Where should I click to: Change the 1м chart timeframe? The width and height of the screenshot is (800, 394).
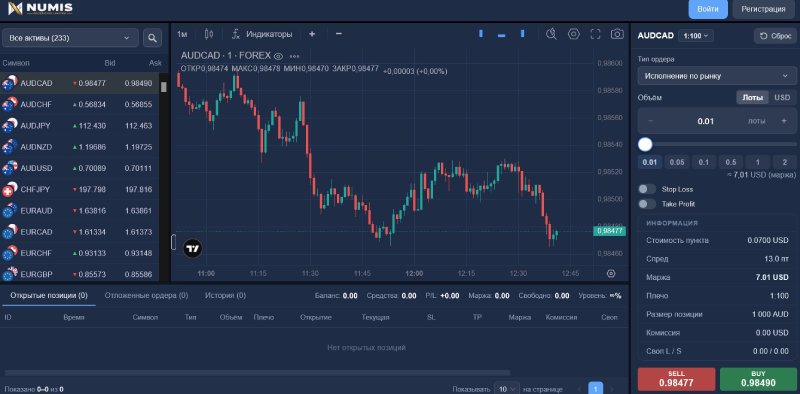[x=182, y=34]
